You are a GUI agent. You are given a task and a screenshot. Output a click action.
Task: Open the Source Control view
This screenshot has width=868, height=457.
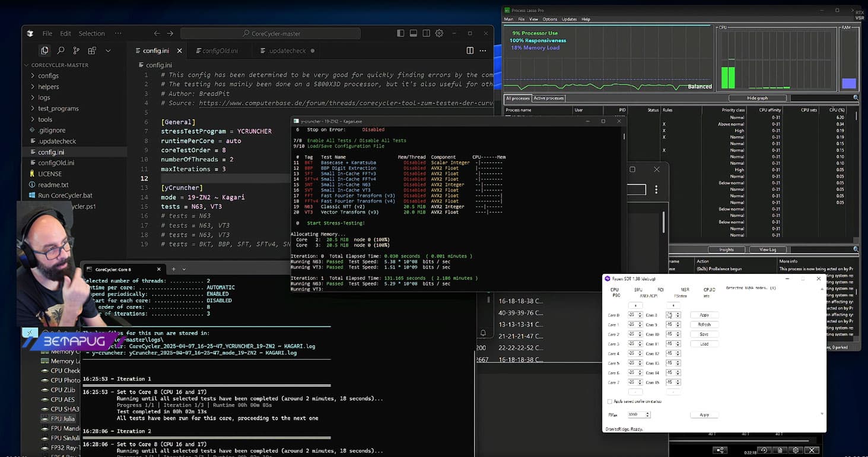(76, 51)
